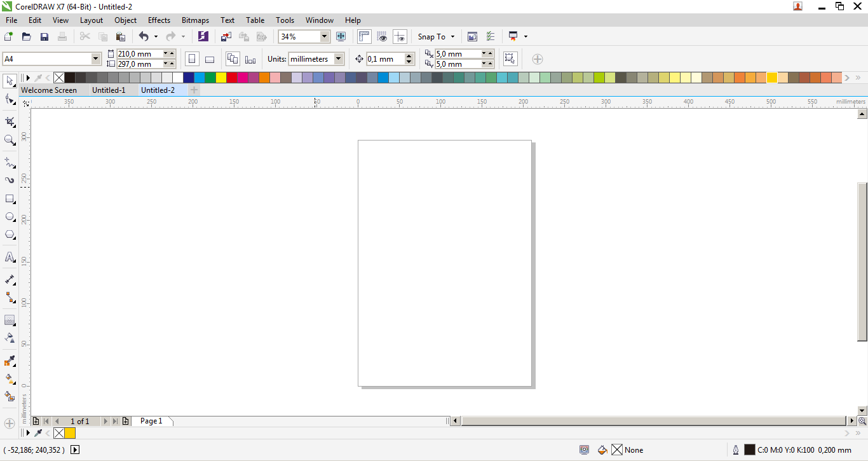Select the Shape tool
This screenshot has width=868, height=461.
coord(10,99)
